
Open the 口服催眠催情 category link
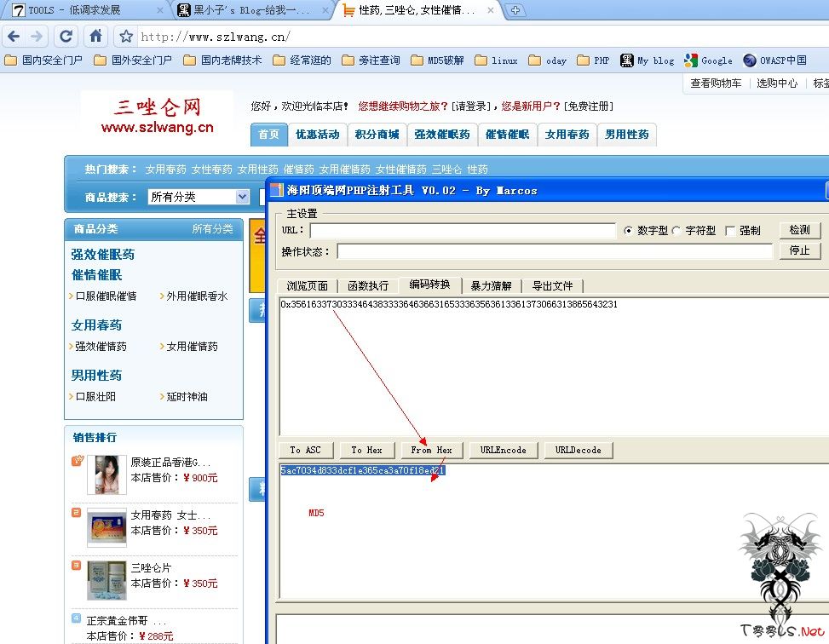click(106, 296)
